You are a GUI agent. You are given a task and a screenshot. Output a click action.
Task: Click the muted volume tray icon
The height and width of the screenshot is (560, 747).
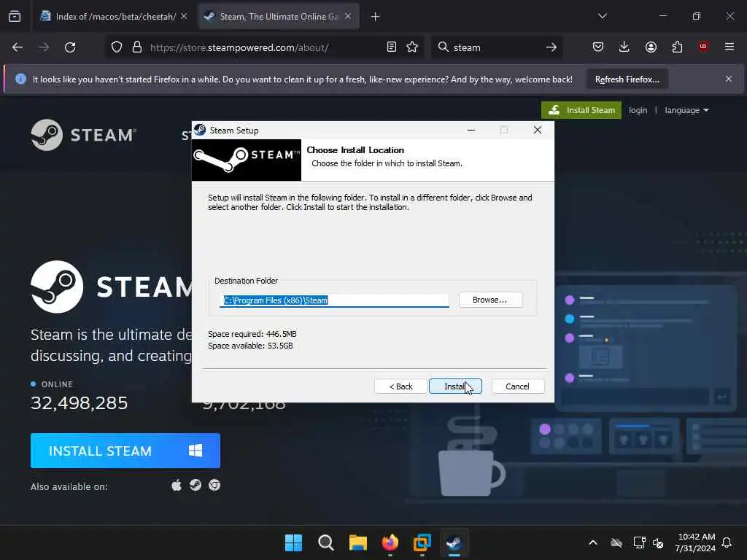[x=659, y=542]
